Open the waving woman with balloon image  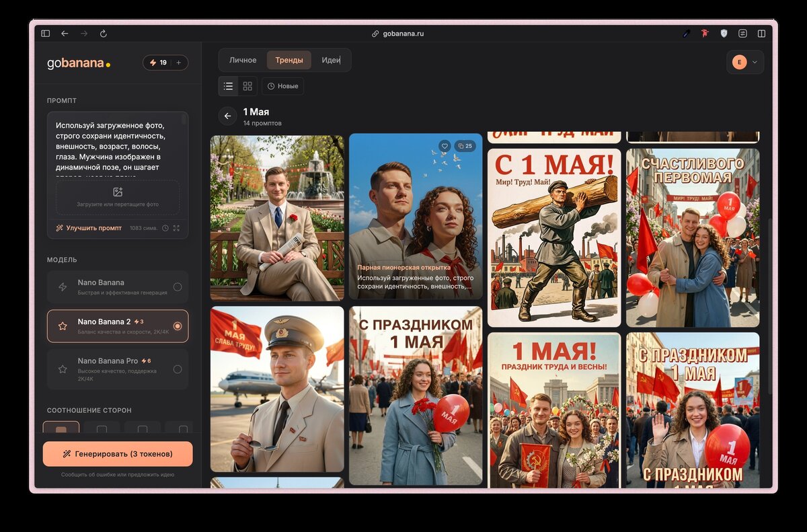(x=693, y=410)
